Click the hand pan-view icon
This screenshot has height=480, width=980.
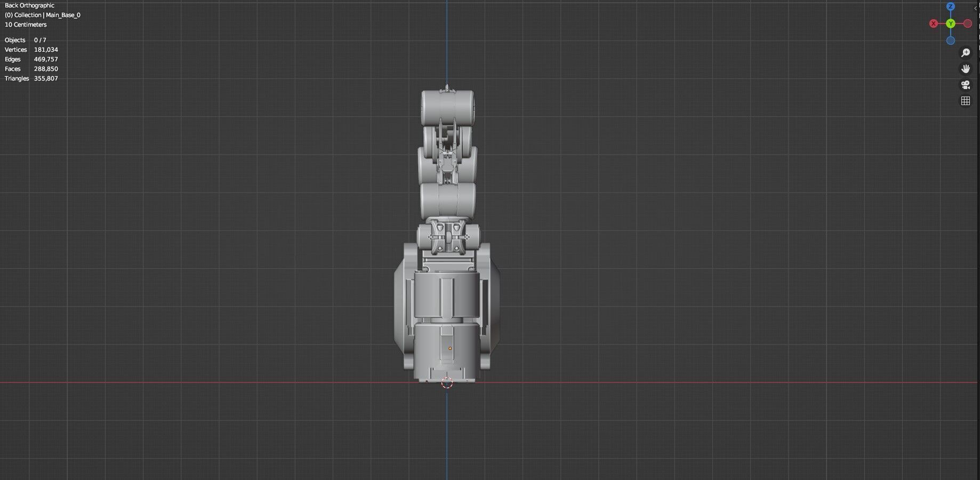[965, 69]
